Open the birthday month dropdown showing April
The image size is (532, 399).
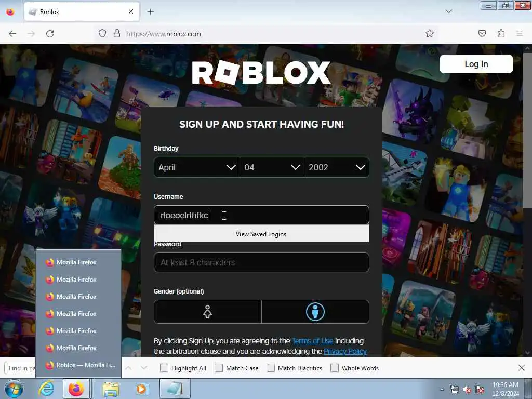click(197, 167)
